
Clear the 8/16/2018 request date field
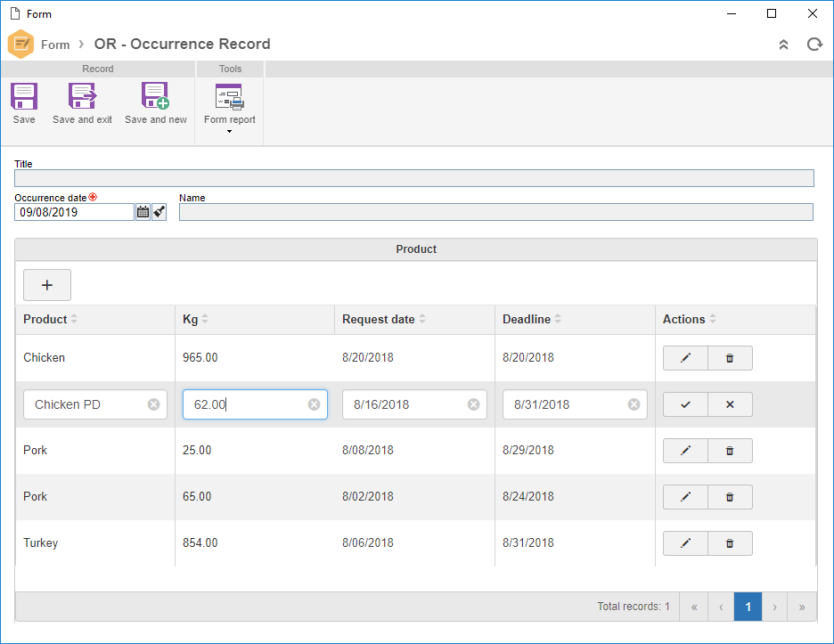473,404
